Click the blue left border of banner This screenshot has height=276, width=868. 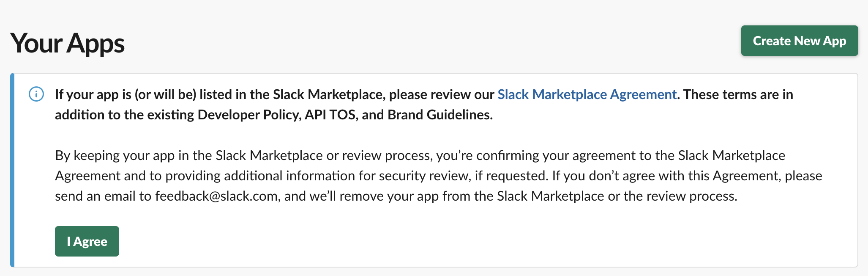point(12,170)
